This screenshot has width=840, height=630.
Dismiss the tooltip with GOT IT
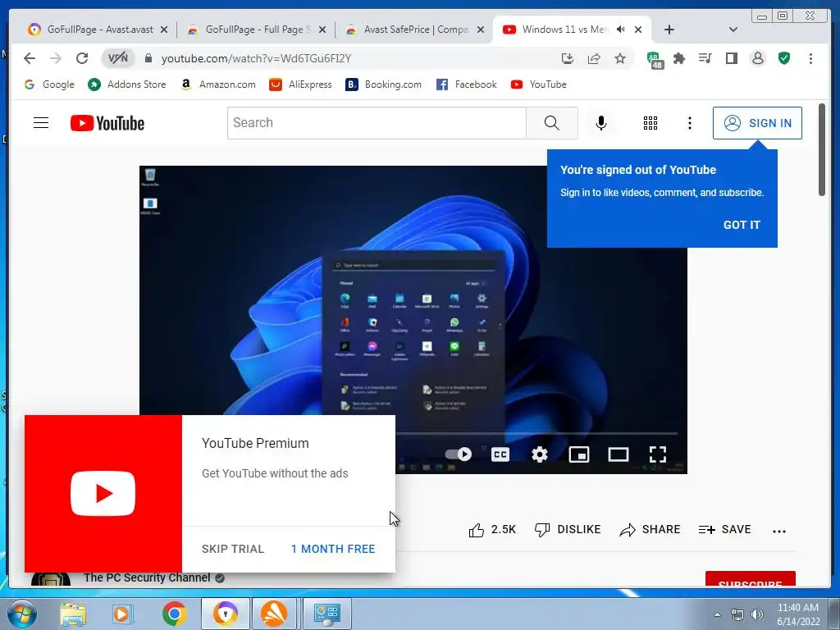[x=742, y=225]
